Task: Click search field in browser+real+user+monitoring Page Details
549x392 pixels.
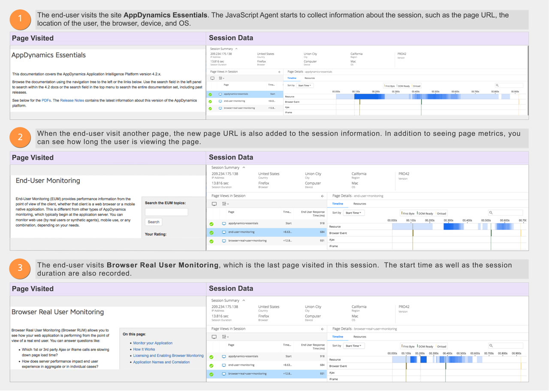Action: (x=506, y=346)
